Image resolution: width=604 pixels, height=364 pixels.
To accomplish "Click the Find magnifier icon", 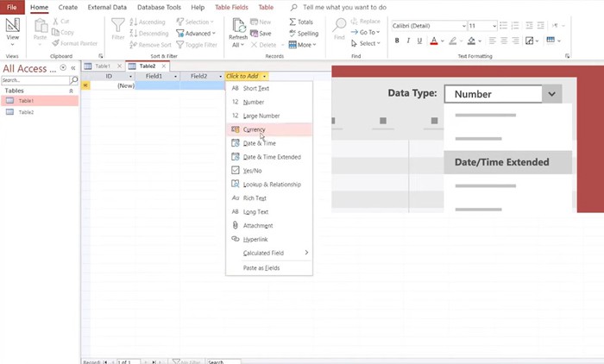I will (339, 25).
